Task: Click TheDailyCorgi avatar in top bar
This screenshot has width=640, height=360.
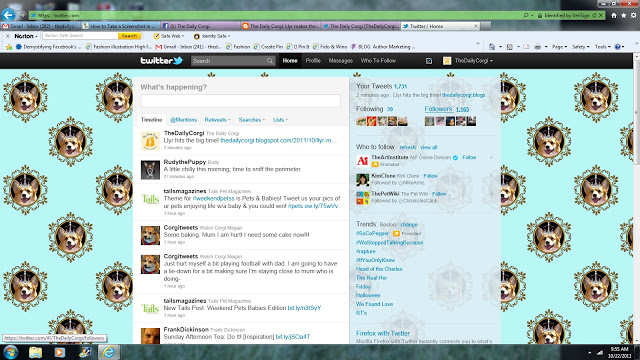Action: (447, 61)
